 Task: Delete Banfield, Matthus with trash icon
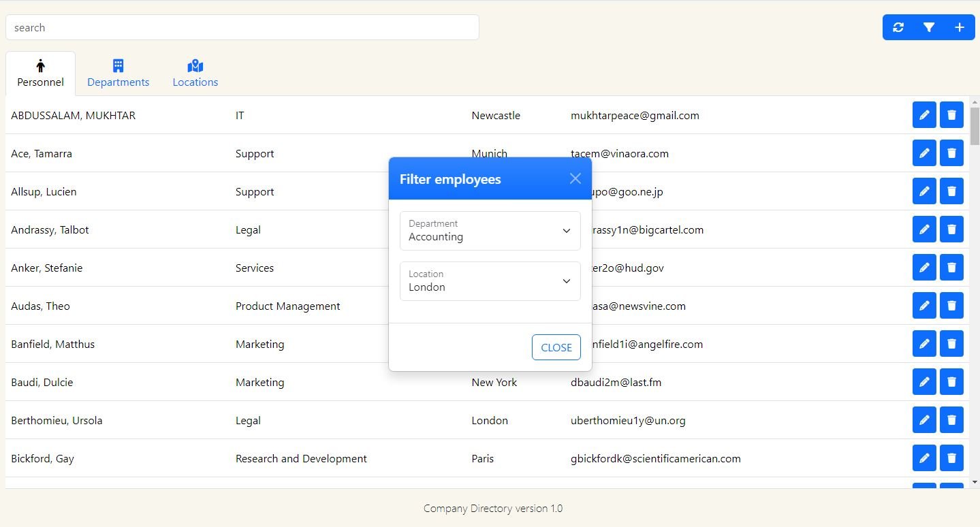pyautogui.click(x=951, y=344)
